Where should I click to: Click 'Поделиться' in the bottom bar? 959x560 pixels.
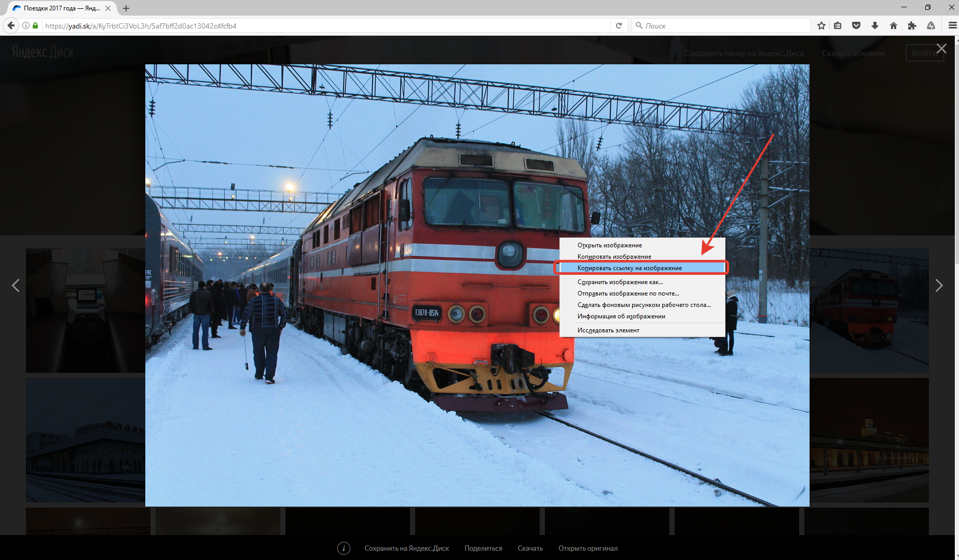483,548
